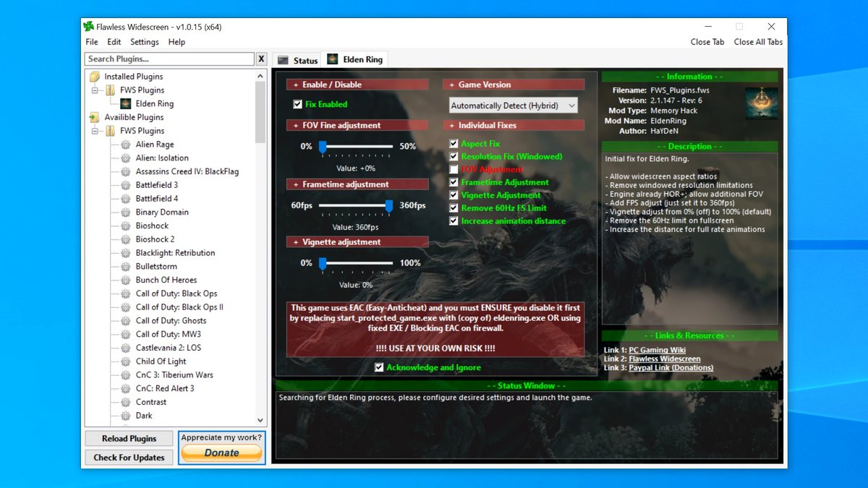Open the Game Version dropdown
This screenshot has height=488, width=868.
(x=513, y=106)
